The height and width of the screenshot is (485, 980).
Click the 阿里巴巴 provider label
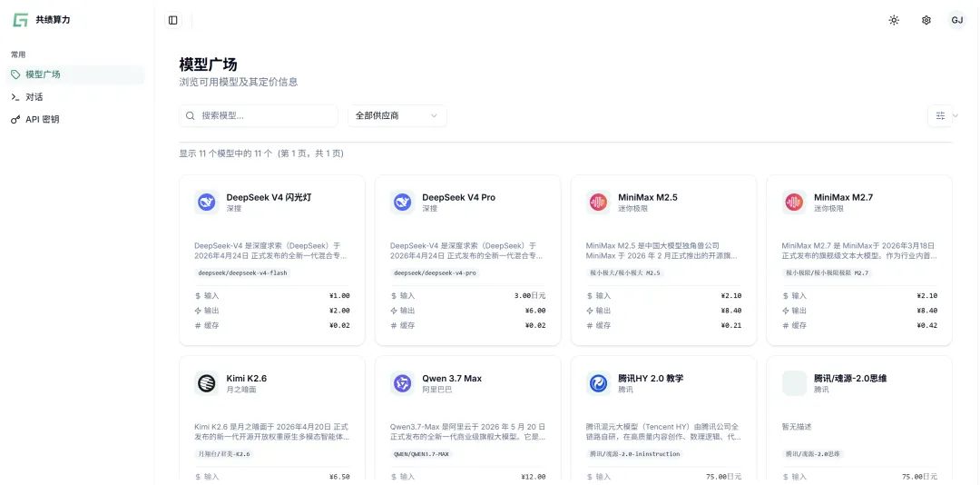436,390
